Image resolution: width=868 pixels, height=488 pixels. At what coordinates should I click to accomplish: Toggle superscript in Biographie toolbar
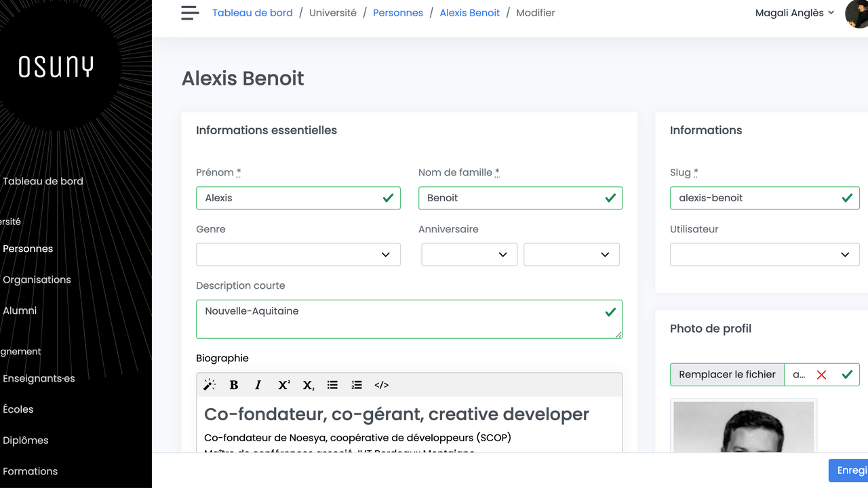[x=283, y=385]
